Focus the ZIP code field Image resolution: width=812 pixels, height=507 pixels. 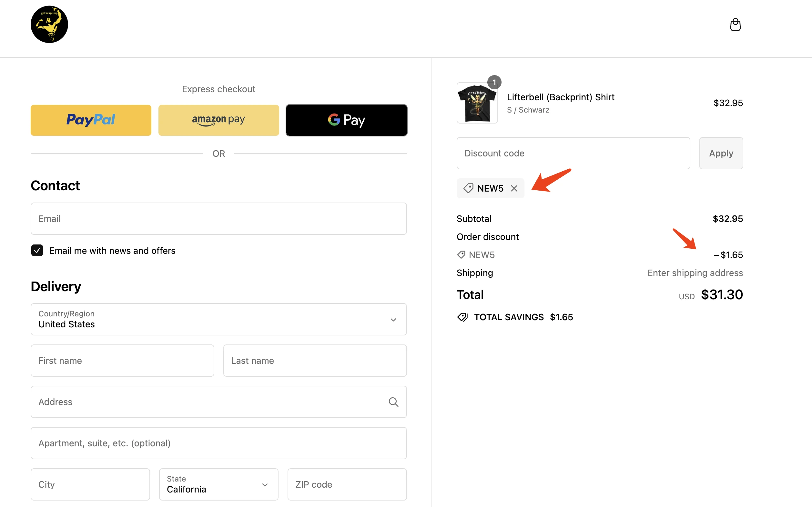point(347,484)
